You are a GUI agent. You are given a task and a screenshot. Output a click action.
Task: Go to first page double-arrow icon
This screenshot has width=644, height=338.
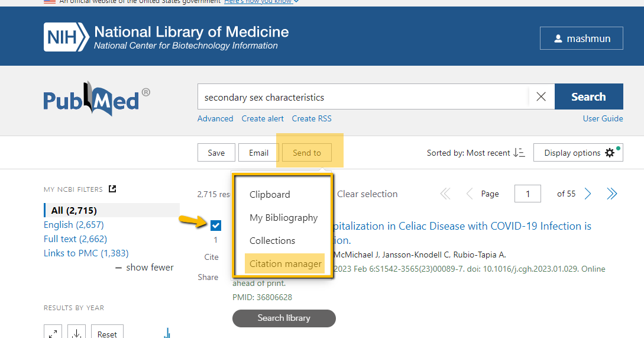(x=445, y=194)
